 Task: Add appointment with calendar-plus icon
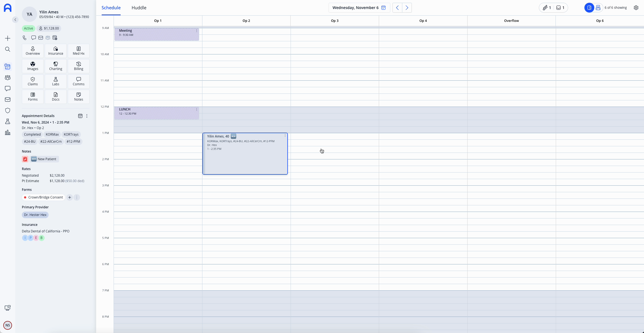55,38
